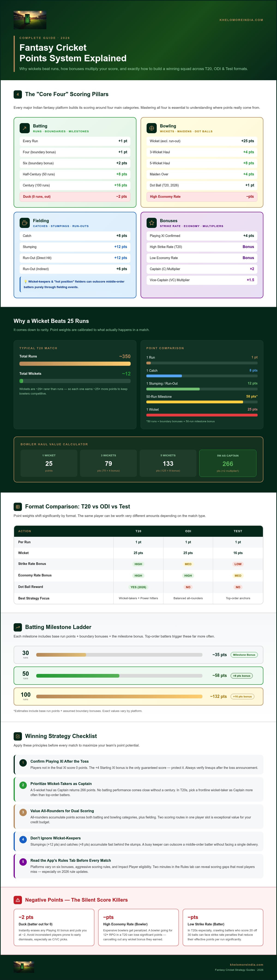Click checklist step 4 circle badge
Screen dimensions: 277x980
coord(23,839)
